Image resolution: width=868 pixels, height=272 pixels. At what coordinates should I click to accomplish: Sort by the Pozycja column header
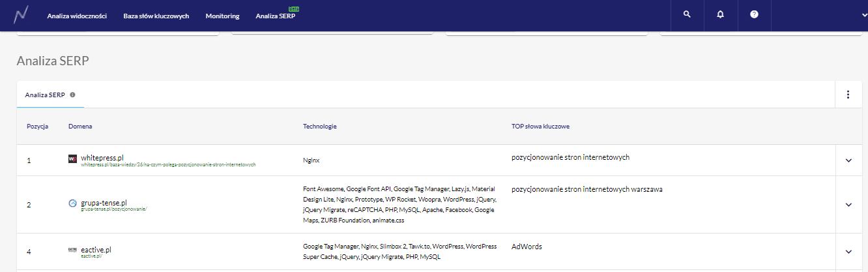(37, 126)
